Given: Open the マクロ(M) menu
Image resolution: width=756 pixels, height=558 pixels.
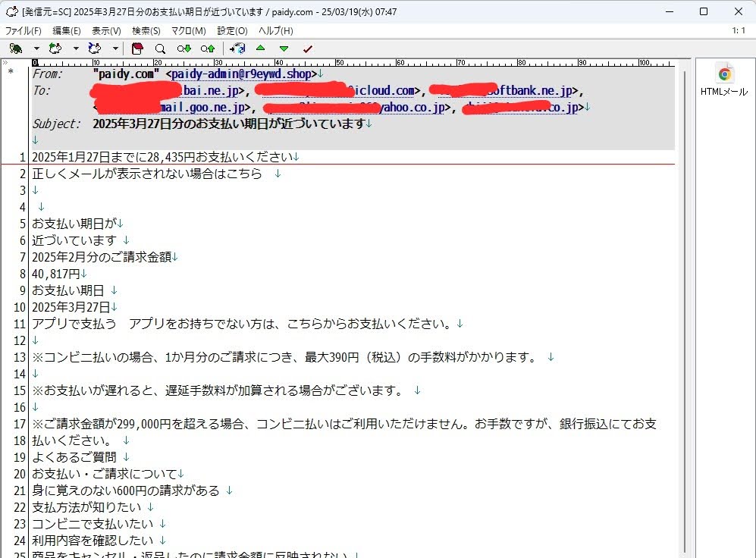Looking at the screenshot, I should (x=188, y=31).
